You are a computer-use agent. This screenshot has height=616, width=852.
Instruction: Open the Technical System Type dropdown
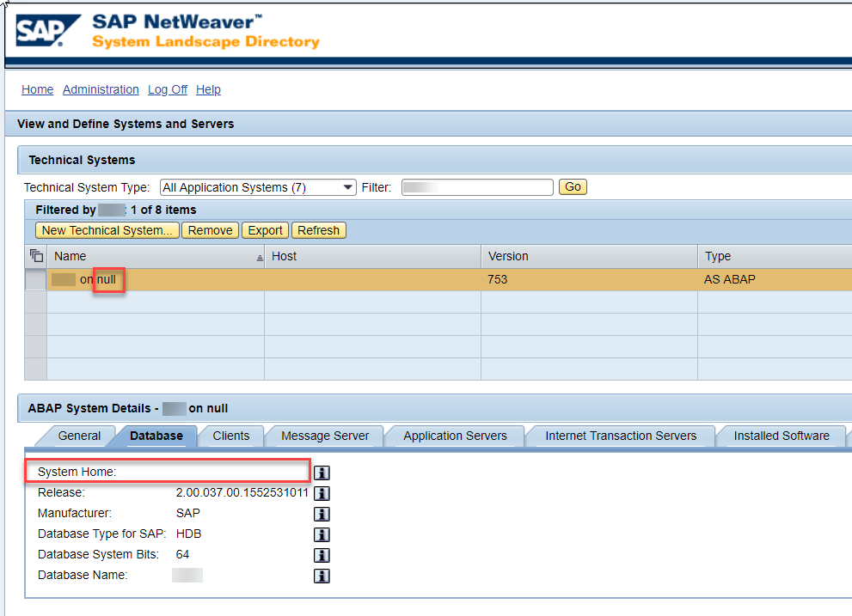(258, 187)
